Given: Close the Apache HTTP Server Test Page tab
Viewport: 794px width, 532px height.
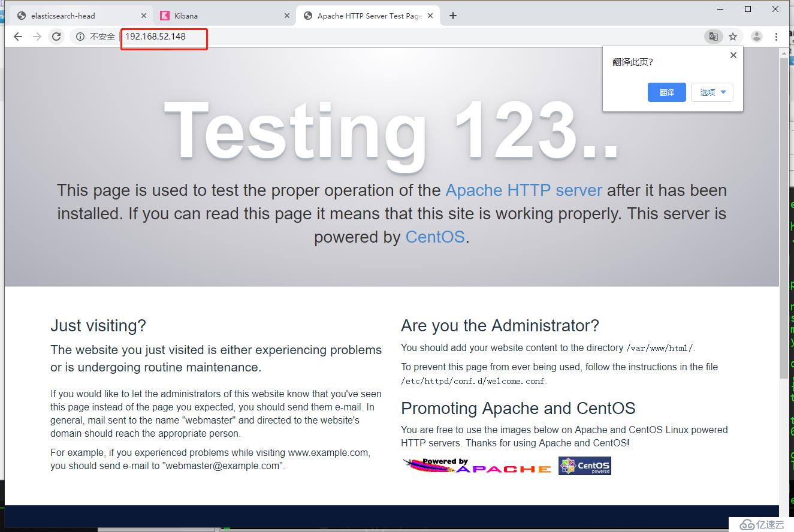Looking at the screenshot, I should 430,16.
